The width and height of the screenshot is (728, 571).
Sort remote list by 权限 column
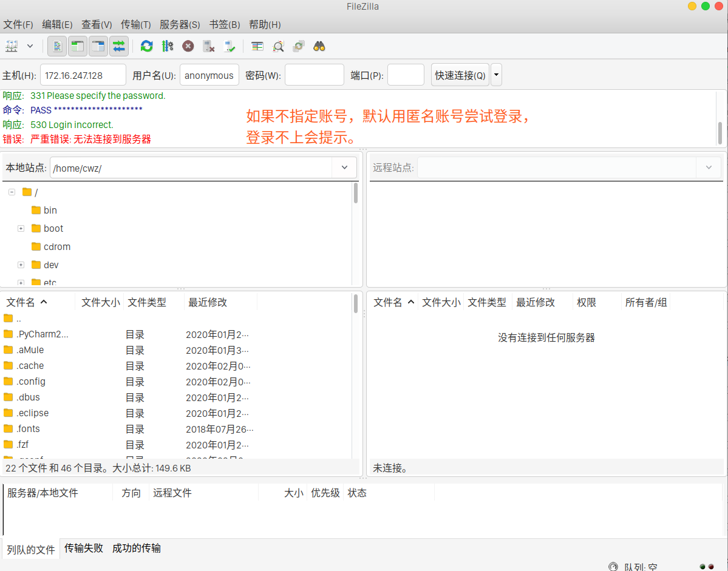coord(596,302)
